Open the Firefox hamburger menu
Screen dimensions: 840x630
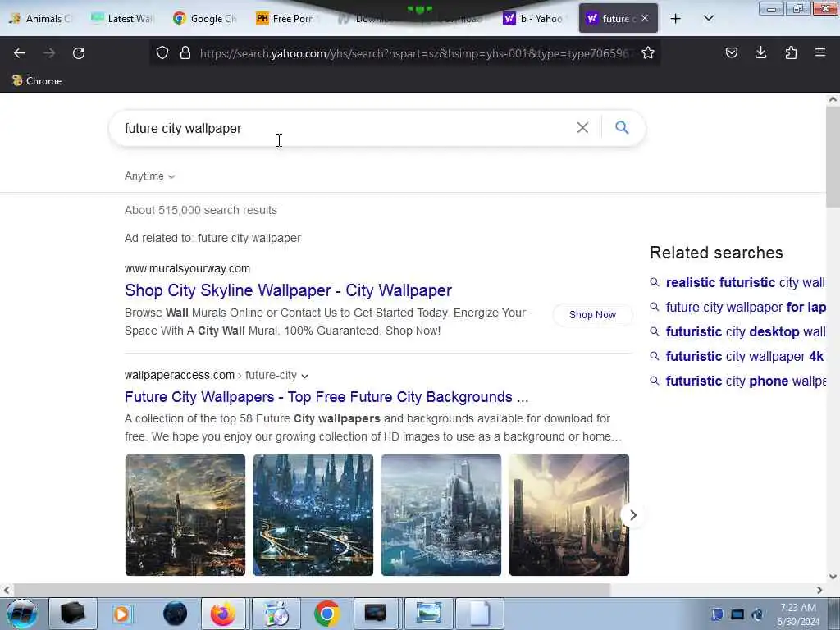819,52
